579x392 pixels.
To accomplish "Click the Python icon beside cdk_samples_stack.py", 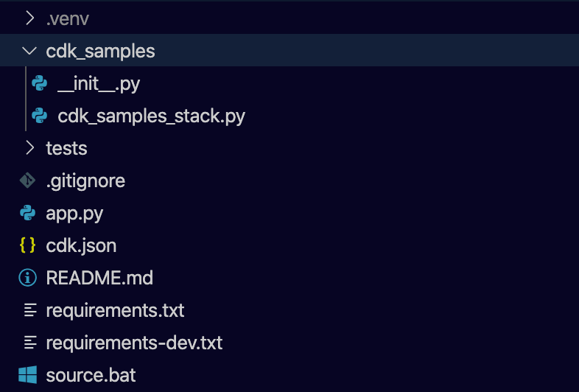I will pos(40,116).
